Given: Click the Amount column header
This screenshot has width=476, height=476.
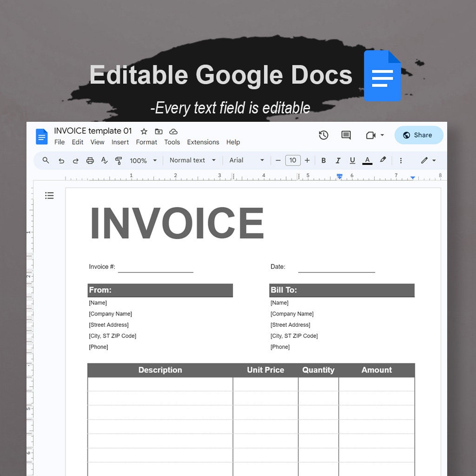Looking at the screenshot, I should 377,370.
